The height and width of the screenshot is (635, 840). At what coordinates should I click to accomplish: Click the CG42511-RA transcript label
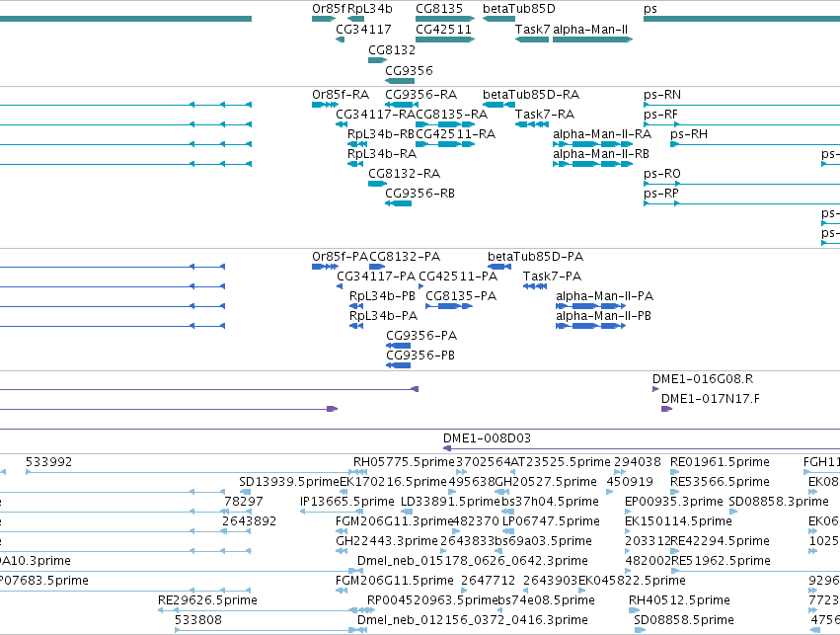[455, 134]
